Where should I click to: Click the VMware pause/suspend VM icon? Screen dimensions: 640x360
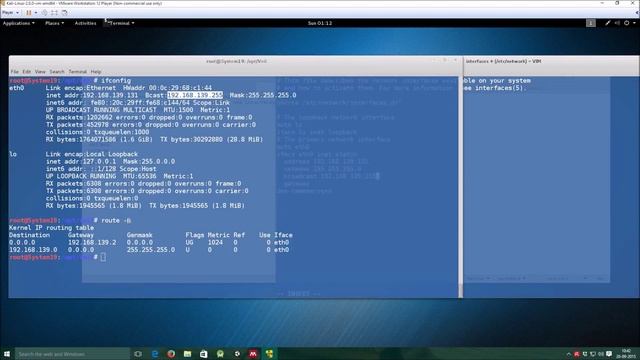pos(29,13)
